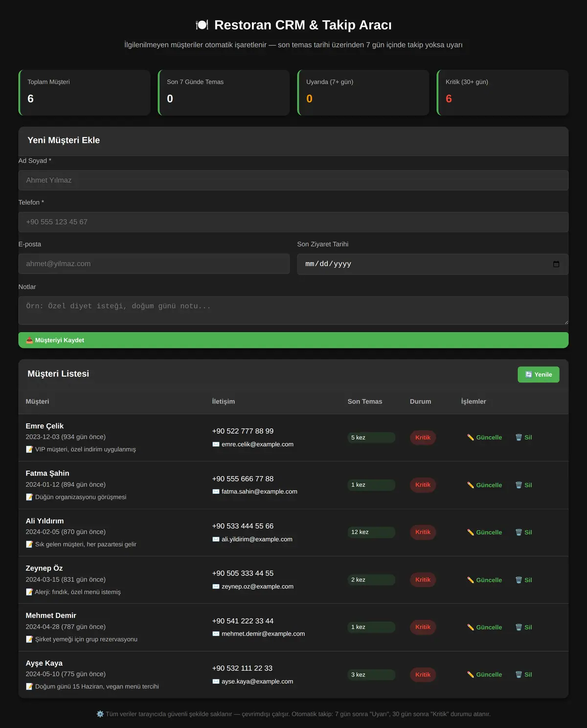The width and height of the screenshot is (587, 728).
Task: Click the note icon in Ayşe Kaya's row
Action: [29, 686]
